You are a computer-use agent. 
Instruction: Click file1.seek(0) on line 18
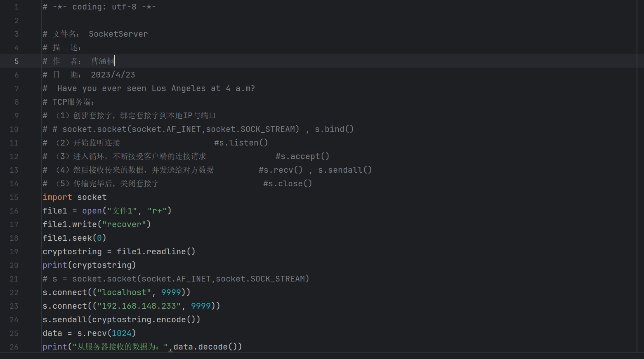click(74, 238)
